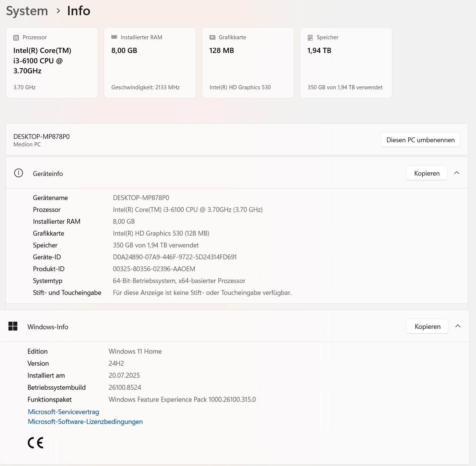
Task: Click the Installiert am date 20.07.2025
Action: tap(124, 375)
